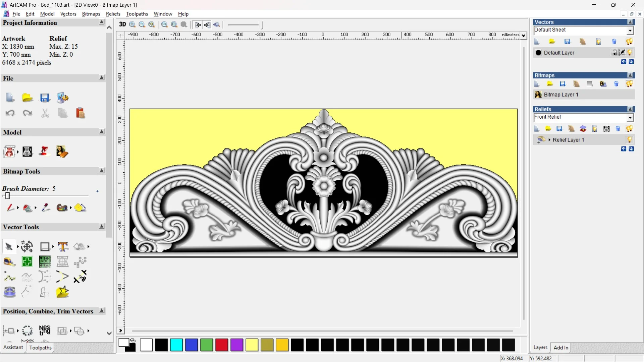This screenshot has width=644, height=362.
Task: Click the Brush Diameter slider handle
Action: click(7, 196)
